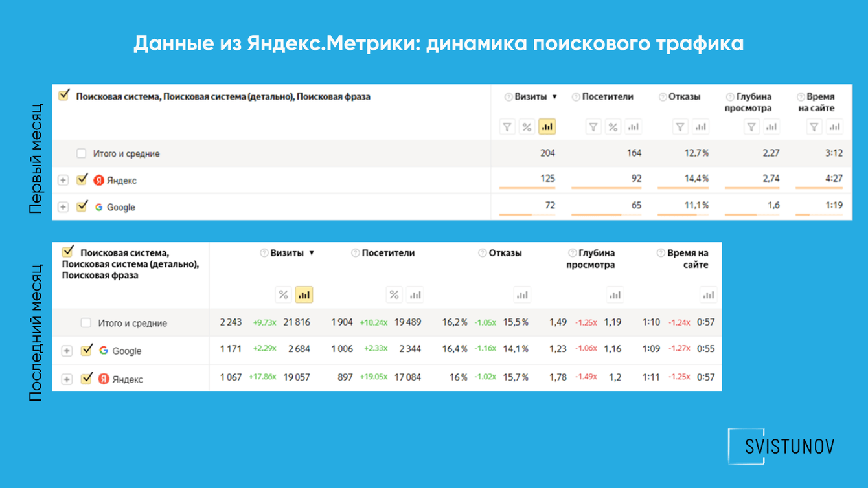This screenshot has width=868, height=488.
Task: Click the -1.49x page depth change value
Action: click(586, 377)
